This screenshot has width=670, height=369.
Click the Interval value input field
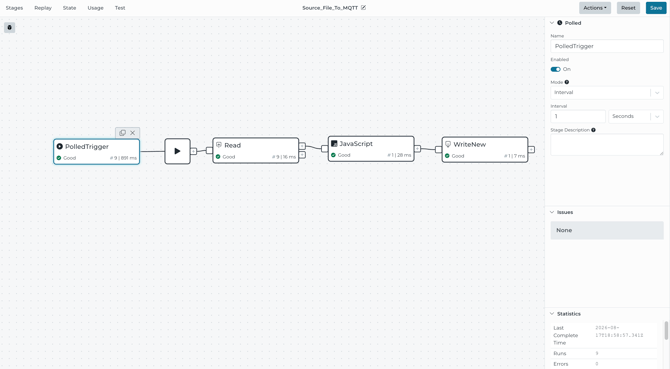(x=578, y=117)
